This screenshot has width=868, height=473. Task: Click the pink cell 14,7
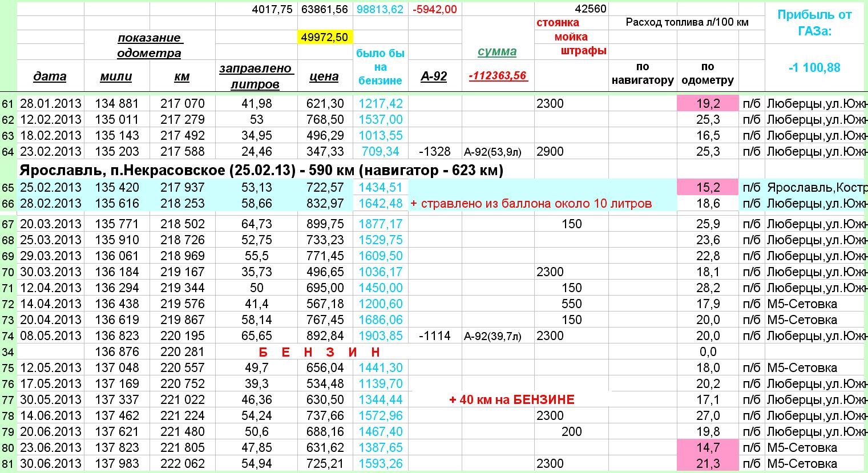[x=708, y=447]
